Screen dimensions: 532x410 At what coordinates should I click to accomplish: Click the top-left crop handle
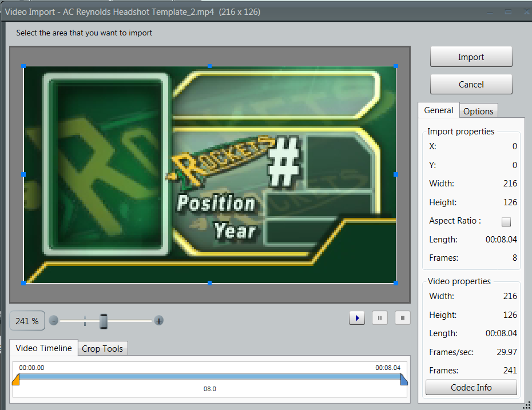[23, 66]
